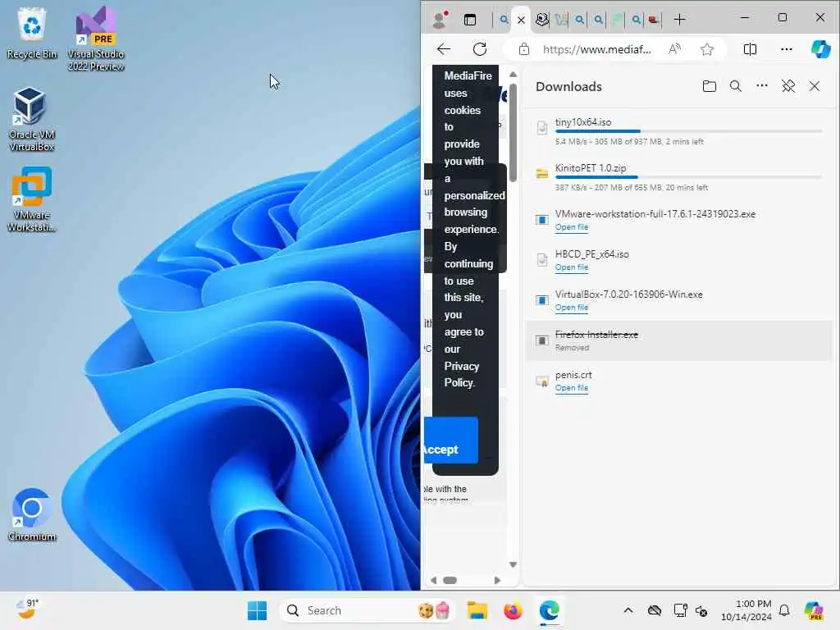Image resolution: width=840 pixels, height=630 pixels.
Task: Select the Chromium desktop shortcut
Action: coord(32,515)
